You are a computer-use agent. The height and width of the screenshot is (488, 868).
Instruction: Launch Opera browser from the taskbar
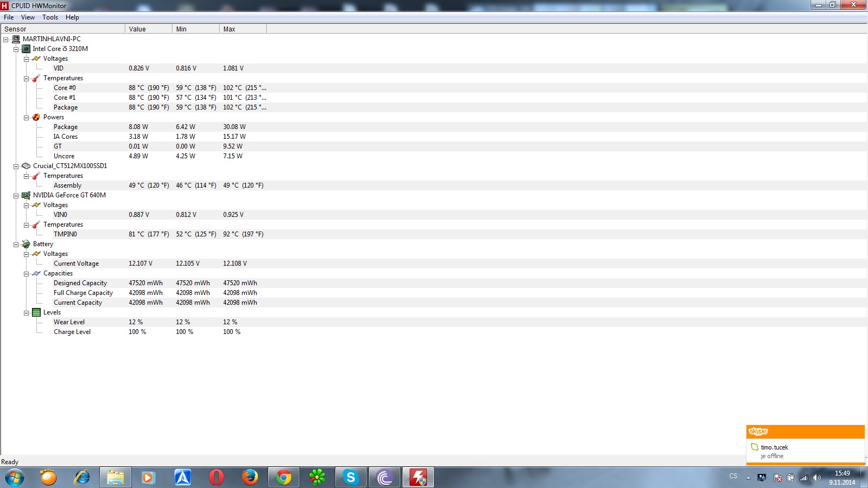[216, 478]
